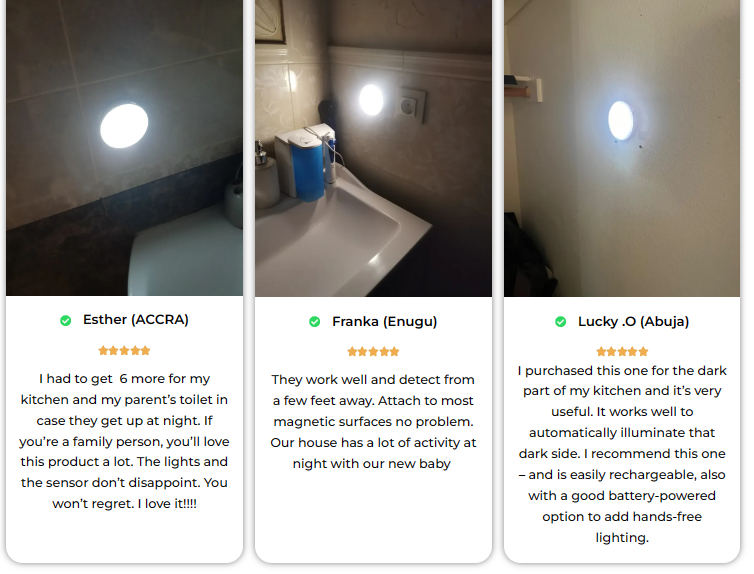754x574 pixels.
Task: Click Esther's review text about 6 more
Action: (x=125, y=441)
